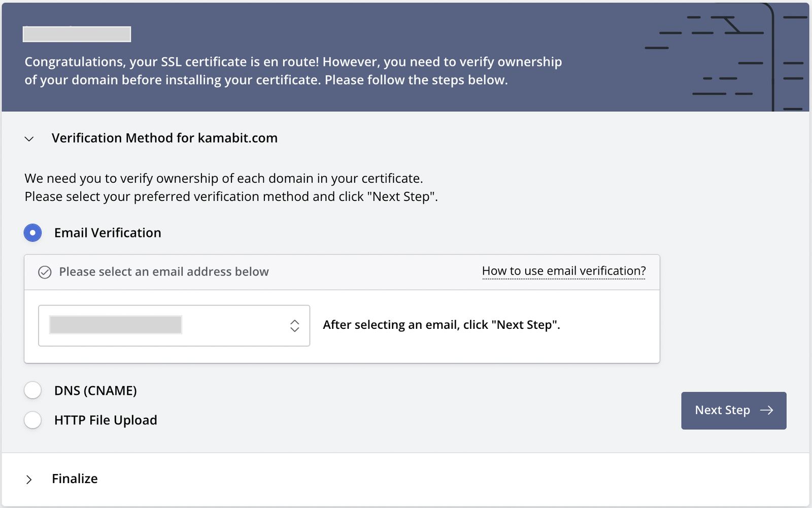The width and height of the screenshot is (812, 508).
Task: Click 'Please select an email address below' text
Action: click(163, 272)
